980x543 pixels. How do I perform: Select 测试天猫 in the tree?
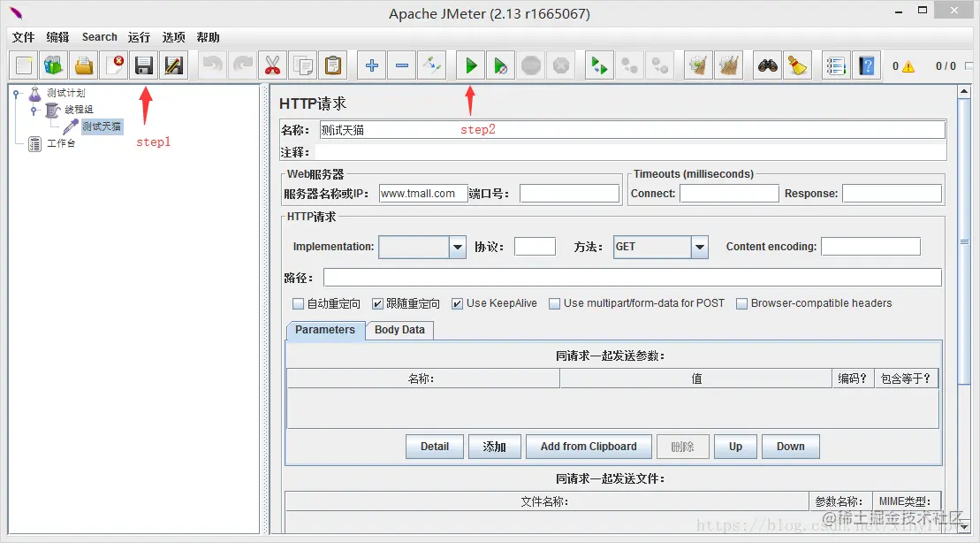(x=102, y=126)
